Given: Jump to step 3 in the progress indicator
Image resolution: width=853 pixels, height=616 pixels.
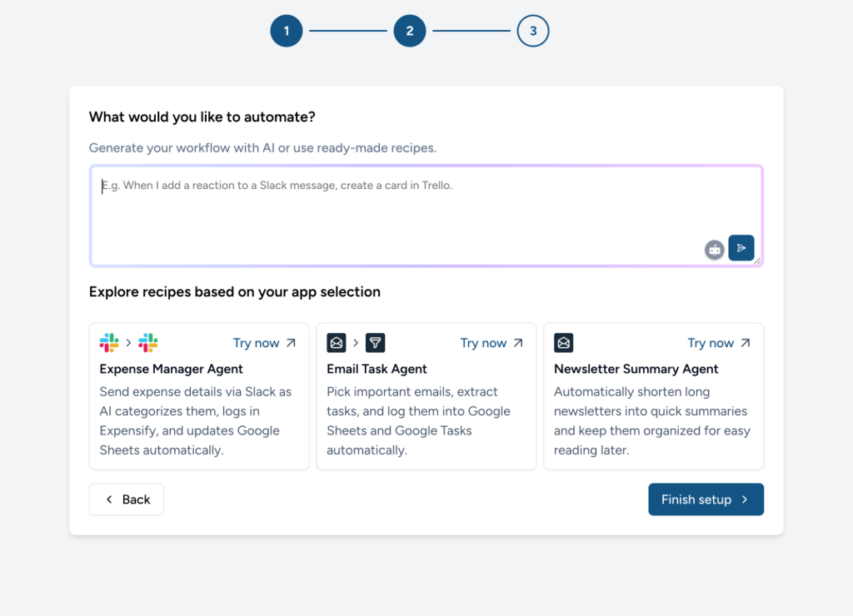Looking at the screenshot, I should click(533, 32).
